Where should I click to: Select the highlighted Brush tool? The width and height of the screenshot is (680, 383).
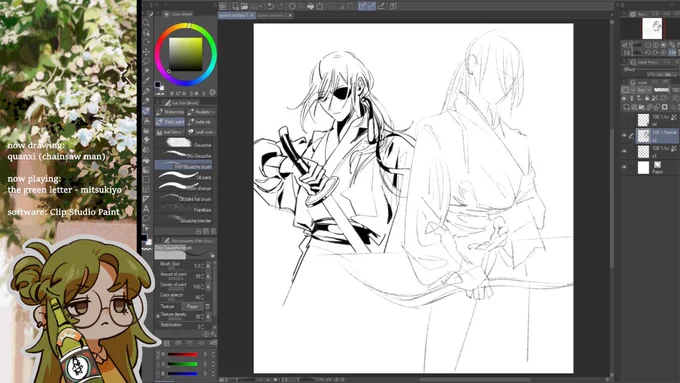[147, 111]
